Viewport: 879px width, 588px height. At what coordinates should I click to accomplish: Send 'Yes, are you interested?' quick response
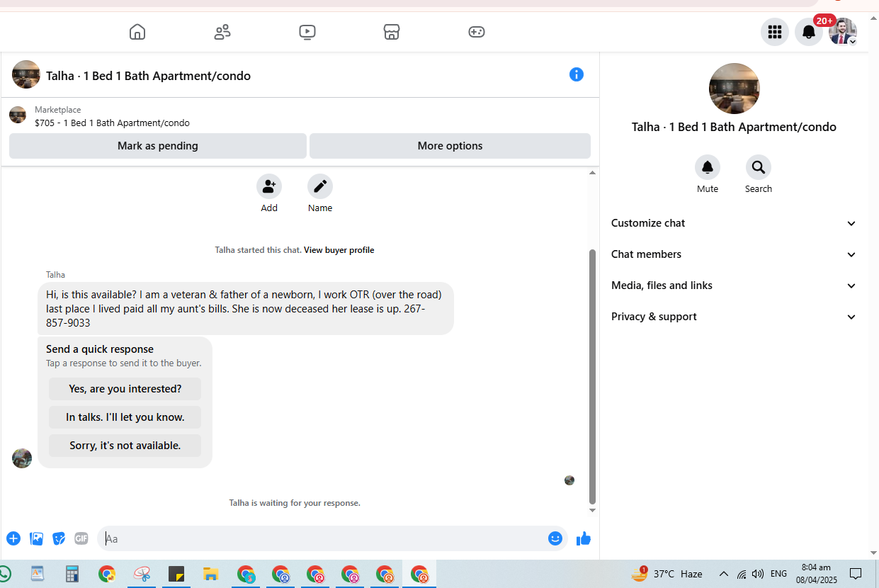pyautogui.click(x=125, y=389)
